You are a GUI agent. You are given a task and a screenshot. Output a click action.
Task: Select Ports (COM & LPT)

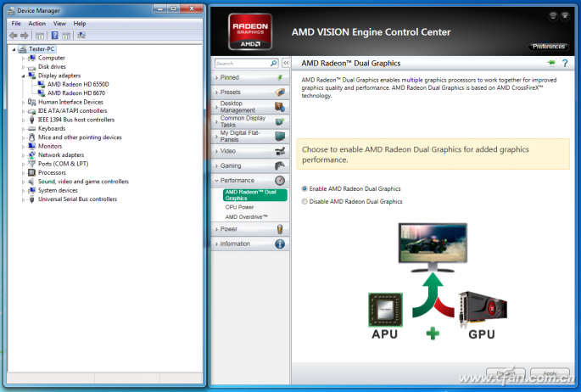pyautogui.click(x=63, y=164)
